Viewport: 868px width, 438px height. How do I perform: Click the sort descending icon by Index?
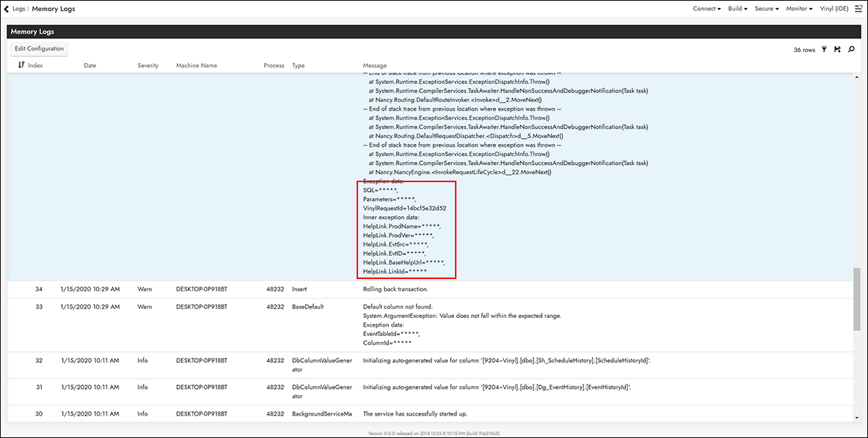point(21,66)
